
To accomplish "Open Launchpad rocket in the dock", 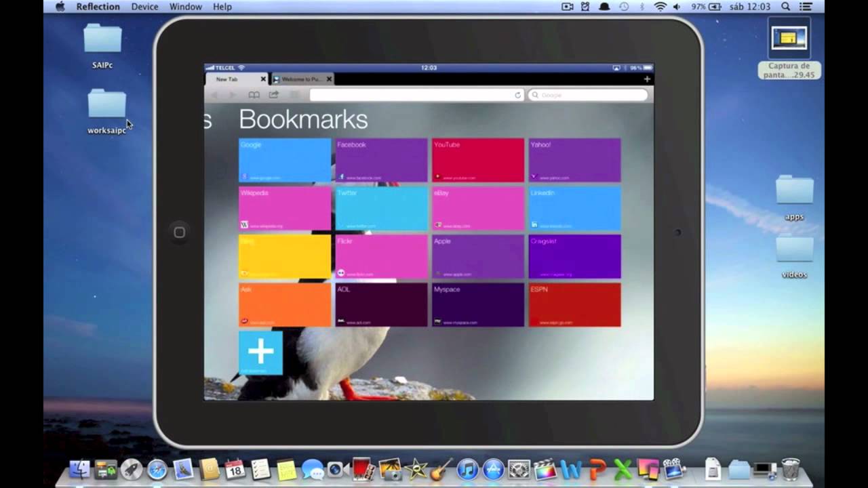I will 132,469.
